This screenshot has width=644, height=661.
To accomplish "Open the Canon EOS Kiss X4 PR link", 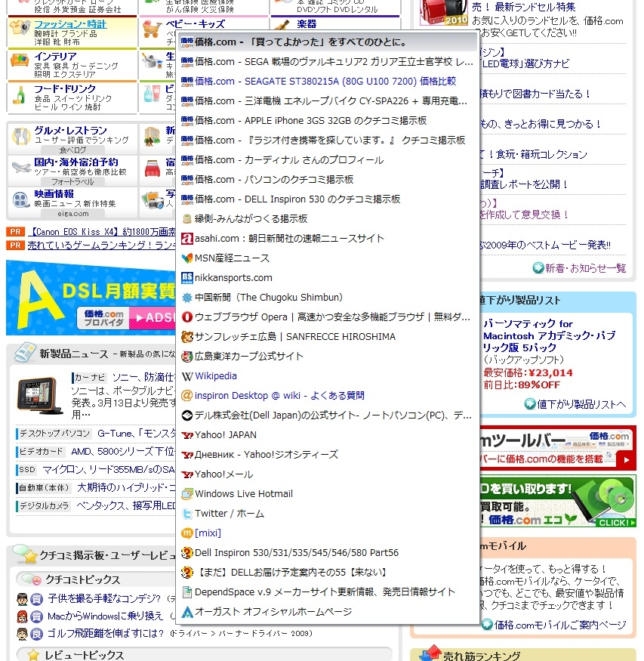I will pos(103,232).
